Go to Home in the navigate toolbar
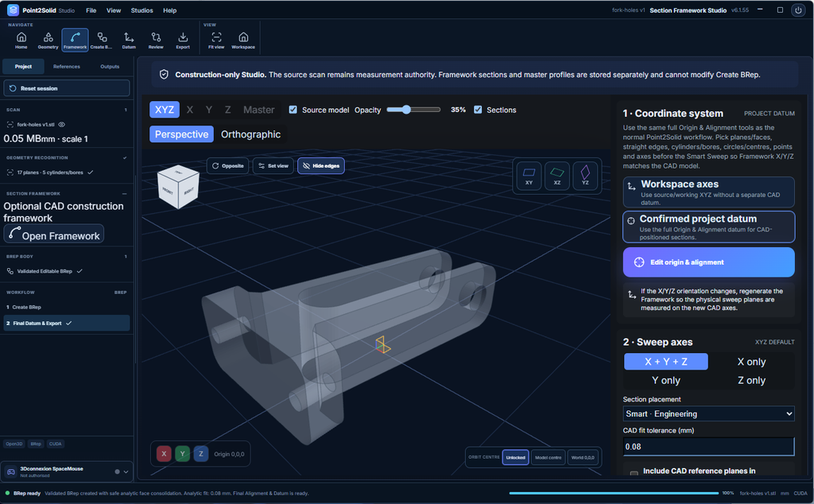Screen dimensions: 814x504 click(x=21, y=40)
